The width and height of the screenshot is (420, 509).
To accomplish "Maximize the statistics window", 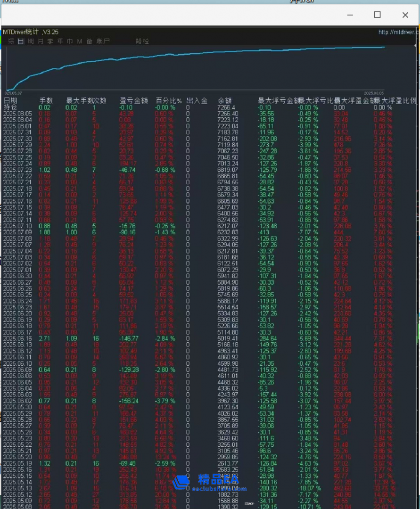I will click(377, 15).
